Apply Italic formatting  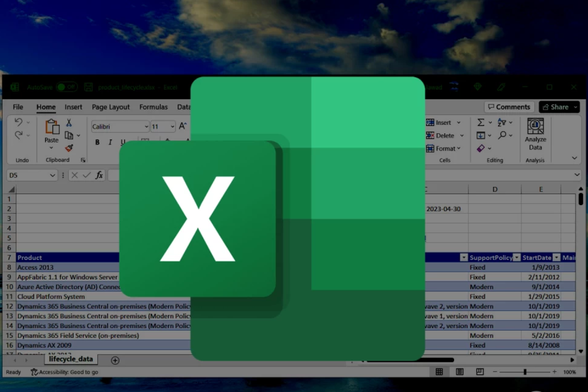pos(110,142)
